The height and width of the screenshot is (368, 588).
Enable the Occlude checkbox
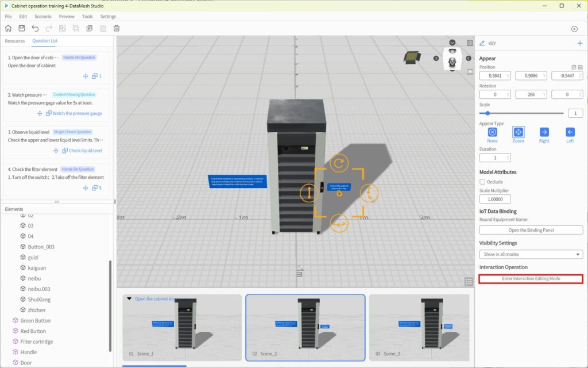coord(483,182)
